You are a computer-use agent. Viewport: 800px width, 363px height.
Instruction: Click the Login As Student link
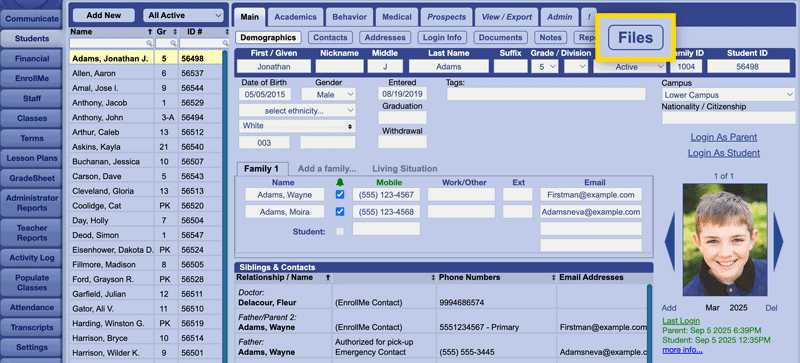tap(723, 153)
